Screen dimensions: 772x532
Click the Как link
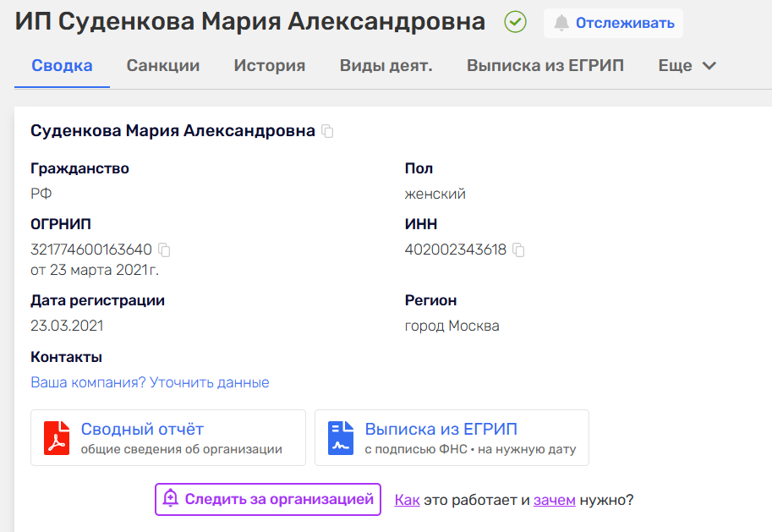tap(407, 500)
